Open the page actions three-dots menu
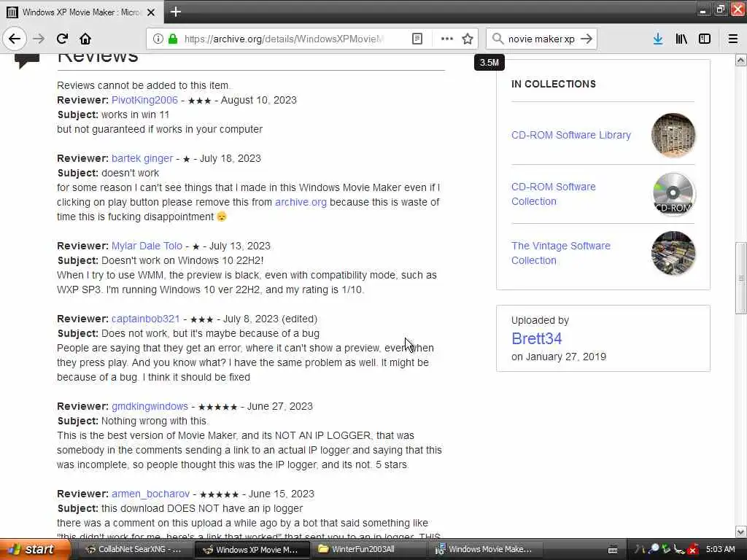 click(447, 39)
